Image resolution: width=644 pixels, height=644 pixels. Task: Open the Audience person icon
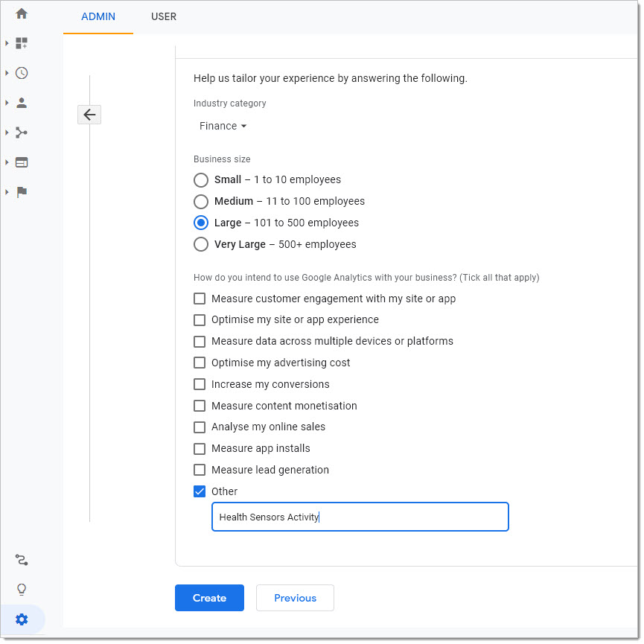[x=22, y=103]
